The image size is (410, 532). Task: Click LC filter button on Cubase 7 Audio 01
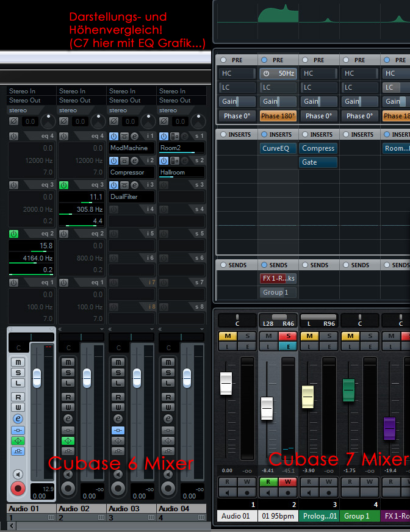[237, 87]
